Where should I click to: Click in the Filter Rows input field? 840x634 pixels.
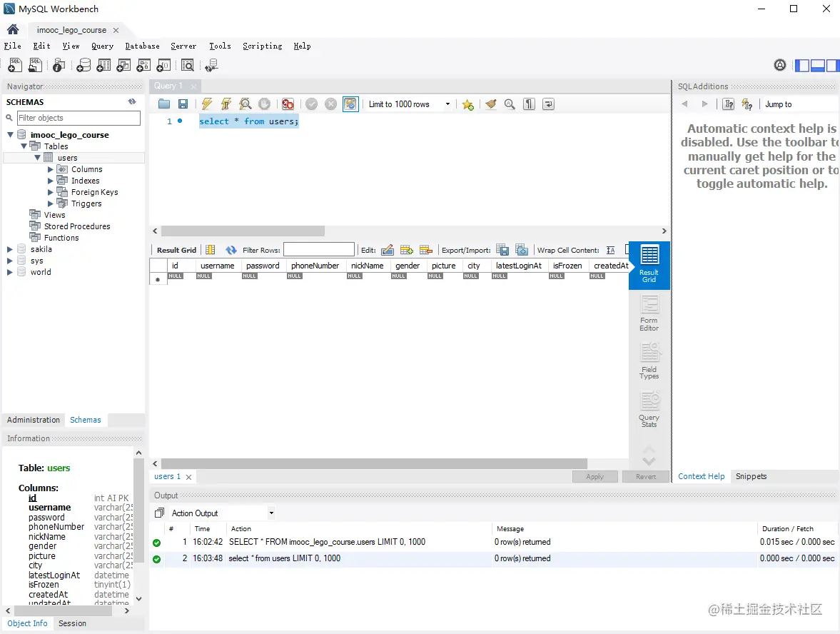click(319, 250)
